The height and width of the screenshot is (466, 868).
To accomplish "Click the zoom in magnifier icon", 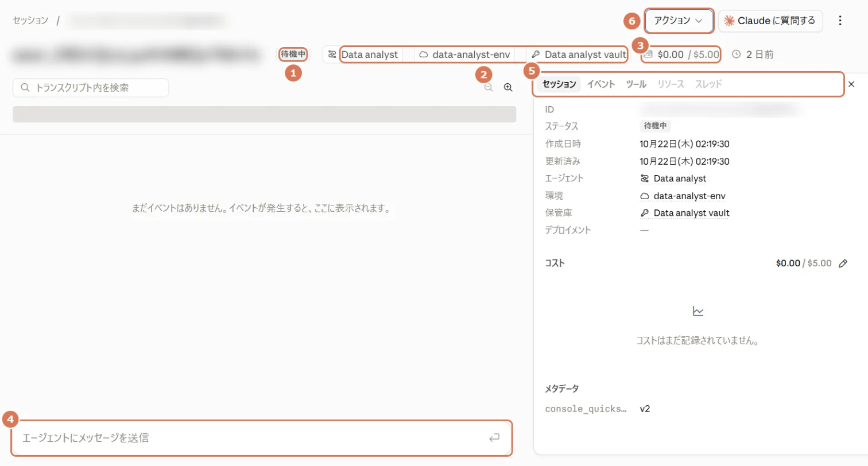I will (508, 87).
